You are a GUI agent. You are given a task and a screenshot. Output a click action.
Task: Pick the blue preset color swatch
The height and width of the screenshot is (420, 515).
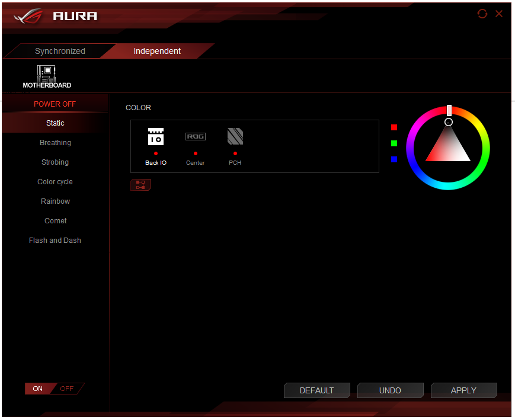(x=394, y=159)
